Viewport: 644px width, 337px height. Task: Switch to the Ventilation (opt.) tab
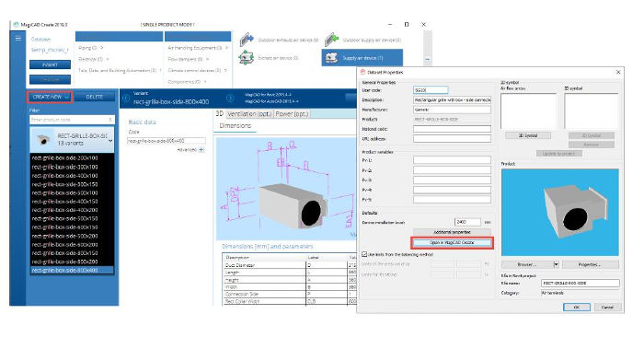coord(249,114)
